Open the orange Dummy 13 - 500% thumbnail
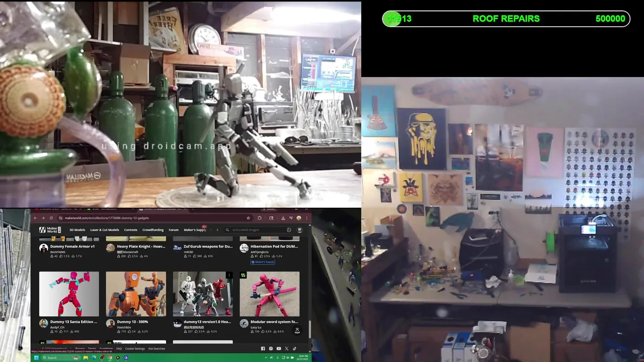Viewport: 644px width, 362px height. (136, 294)
